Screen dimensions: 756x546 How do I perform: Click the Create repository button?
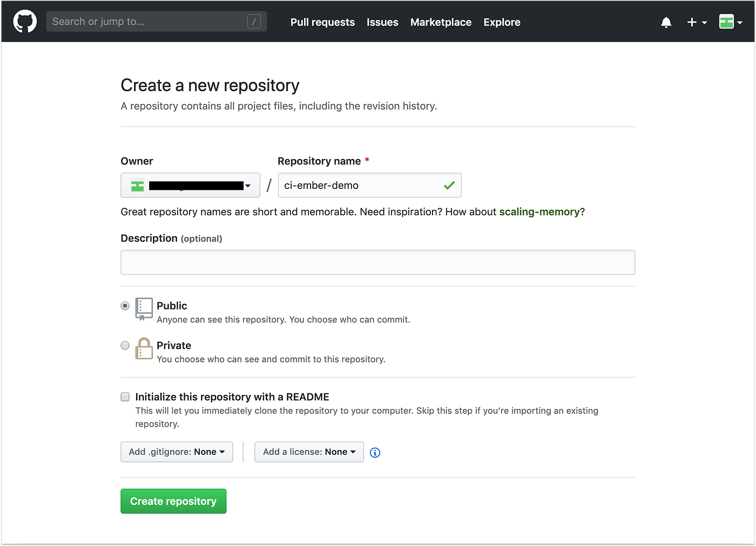click(x=173, y=501)
